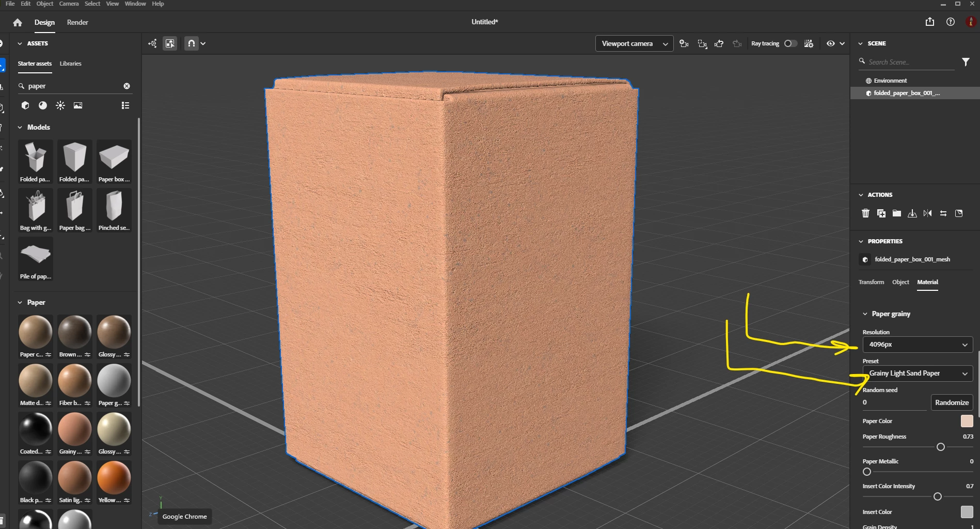Click the frame selection camera icon
The image size is (980, 529).
point(702,43)
